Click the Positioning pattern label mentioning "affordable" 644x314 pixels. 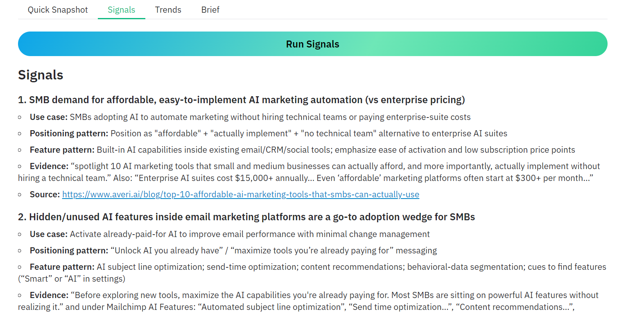click(x=69, y=133)
